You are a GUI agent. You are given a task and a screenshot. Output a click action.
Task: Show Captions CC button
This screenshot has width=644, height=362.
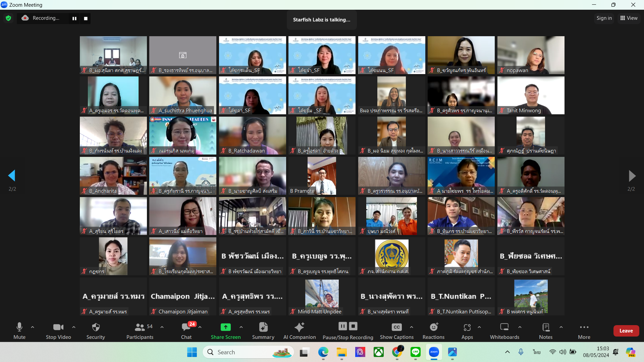pos(396,327)
